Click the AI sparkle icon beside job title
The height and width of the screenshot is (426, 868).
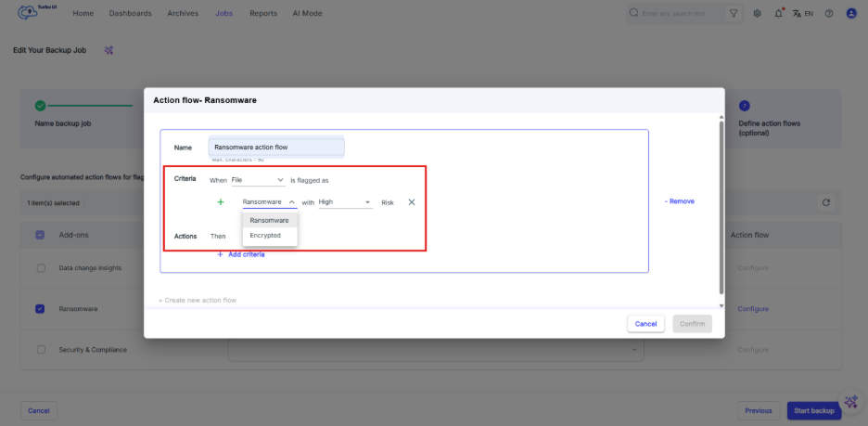click(109, 50)
